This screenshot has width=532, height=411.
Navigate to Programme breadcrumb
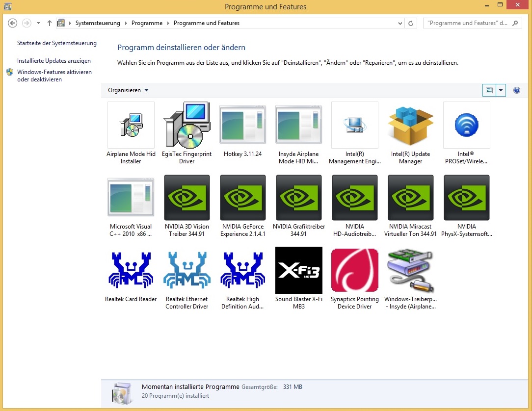(x=147, y=23)
